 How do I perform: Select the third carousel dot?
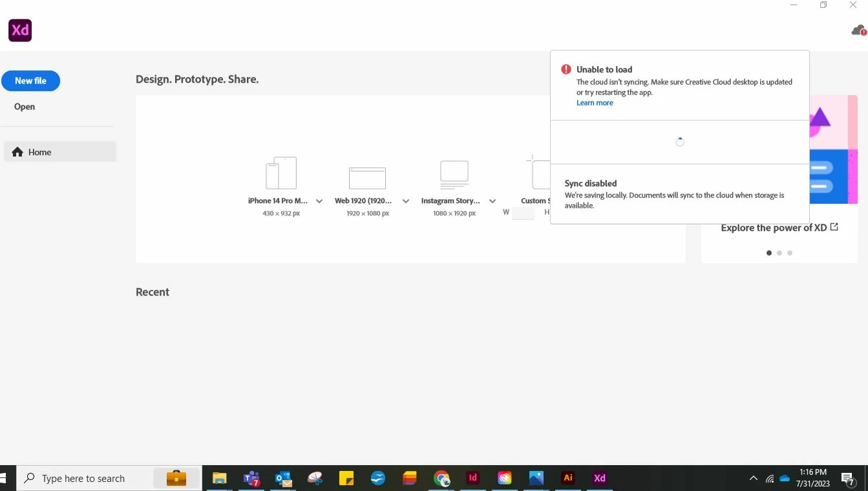790,253
